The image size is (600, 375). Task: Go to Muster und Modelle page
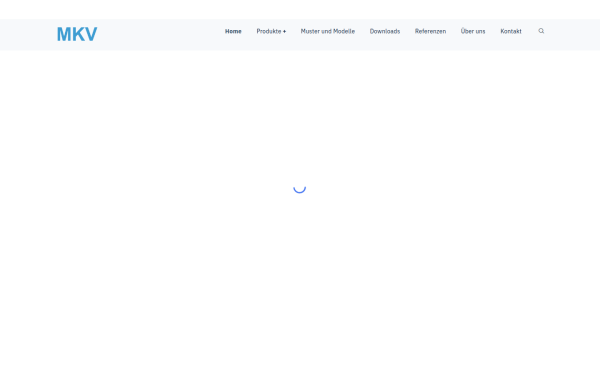[x=328, y=31]
